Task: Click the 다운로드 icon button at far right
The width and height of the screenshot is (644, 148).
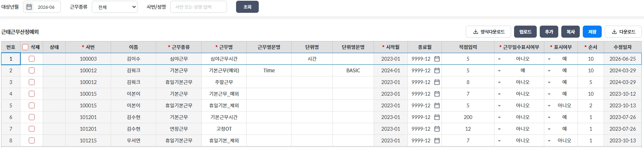Action: tap(623, 32)
